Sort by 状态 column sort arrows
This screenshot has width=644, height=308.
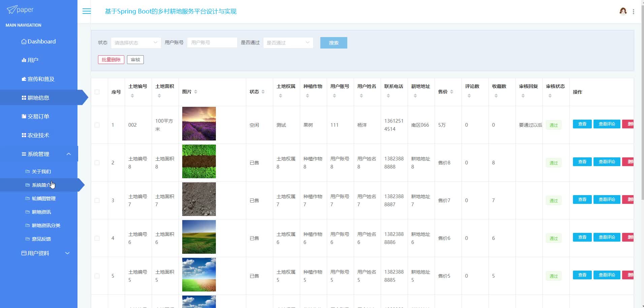(263, 92)
